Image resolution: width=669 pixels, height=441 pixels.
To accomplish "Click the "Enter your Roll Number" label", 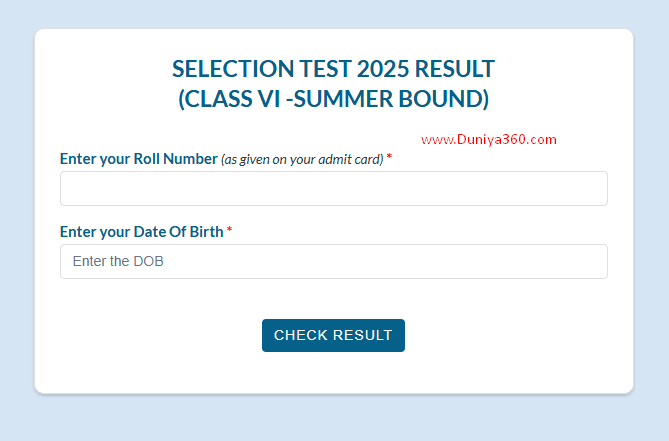I will point(138,159).
